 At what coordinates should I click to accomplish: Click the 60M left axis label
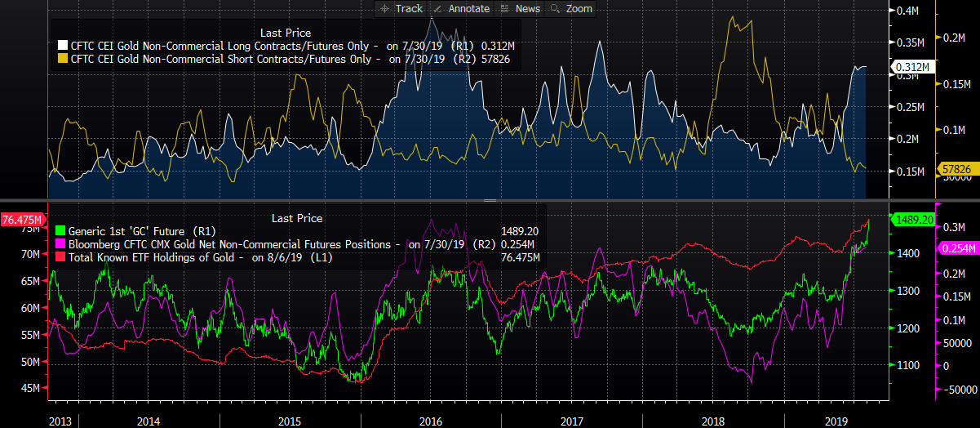30,308
